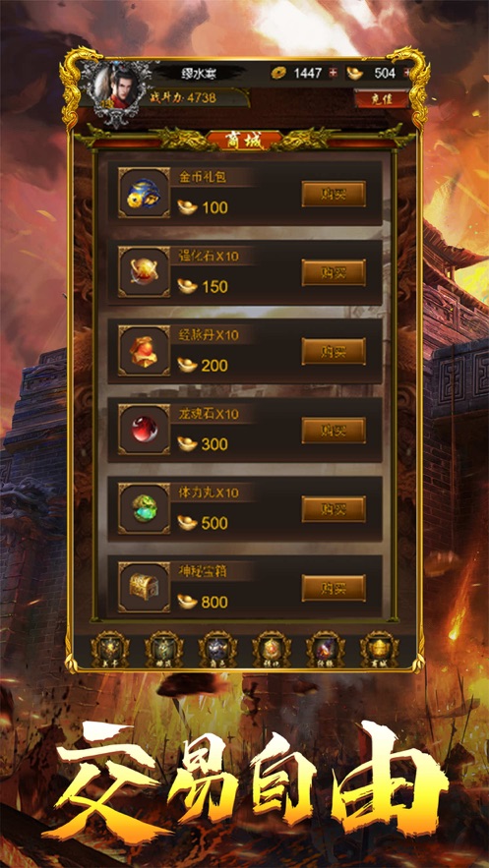Select the 强化石 item icon
The image size is (489, 868).
click(x=144, y=272)
